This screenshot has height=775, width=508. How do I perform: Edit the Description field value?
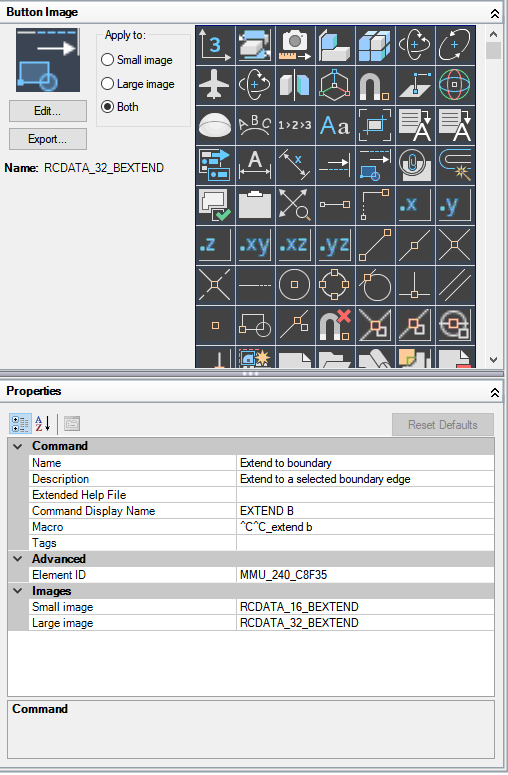coord(365,479)
